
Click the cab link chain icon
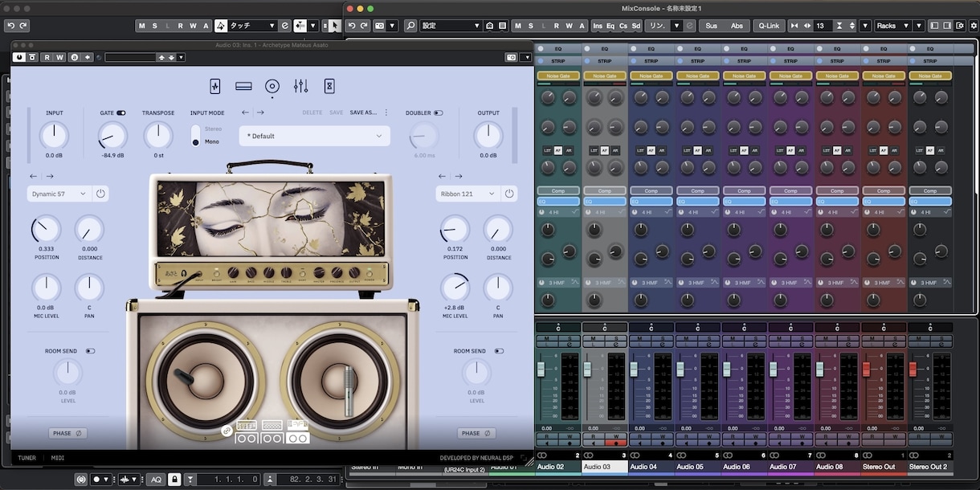click(x=227, y=431)
